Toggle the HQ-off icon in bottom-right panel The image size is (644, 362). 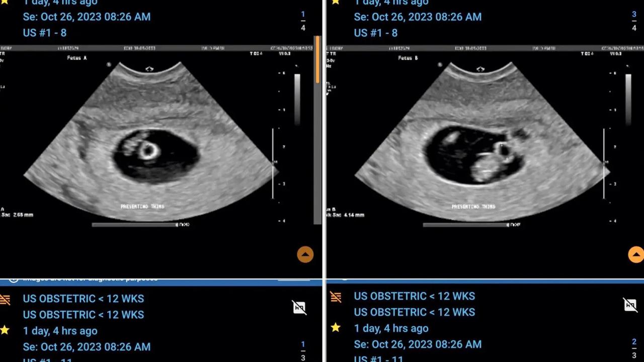[630, 305]
